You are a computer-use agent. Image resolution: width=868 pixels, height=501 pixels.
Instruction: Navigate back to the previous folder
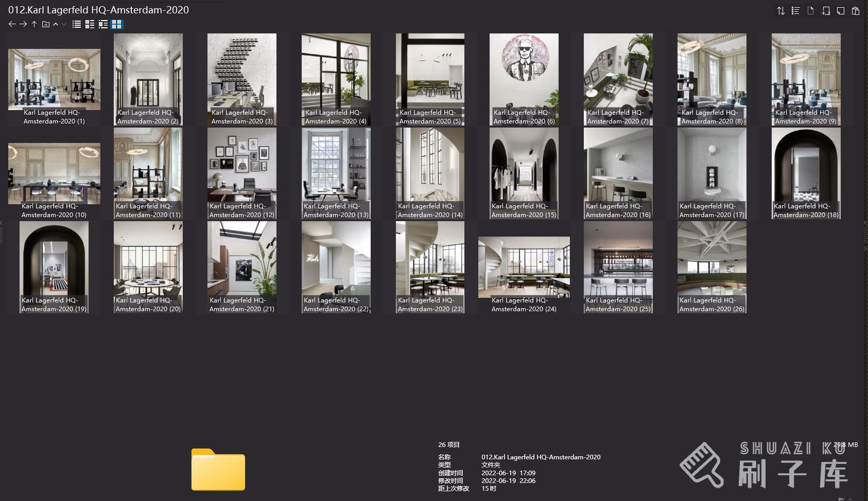(12, 24)
